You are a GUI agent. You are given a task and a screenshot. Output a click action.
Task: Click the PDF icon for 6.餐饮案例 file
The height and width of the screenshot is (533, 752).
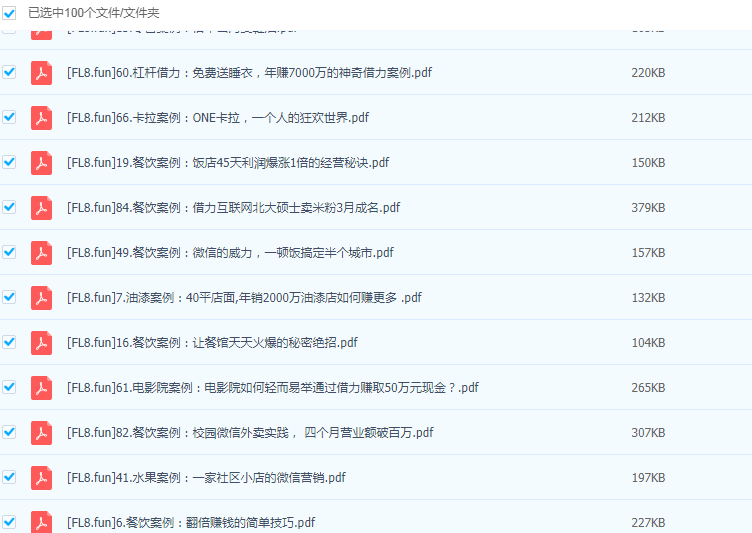[41, 522]
